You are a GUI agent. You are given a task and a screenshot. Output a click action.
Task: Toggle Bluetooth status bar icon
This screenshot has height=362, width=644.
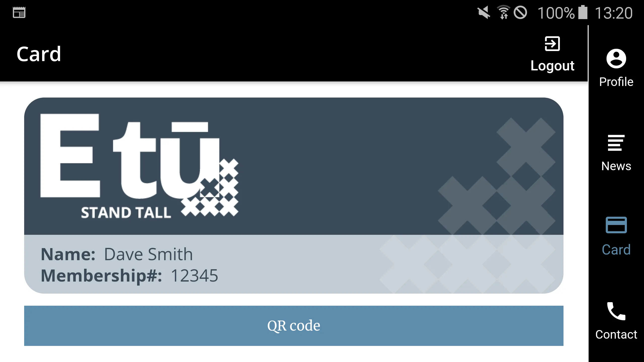[x=519, y=12]
